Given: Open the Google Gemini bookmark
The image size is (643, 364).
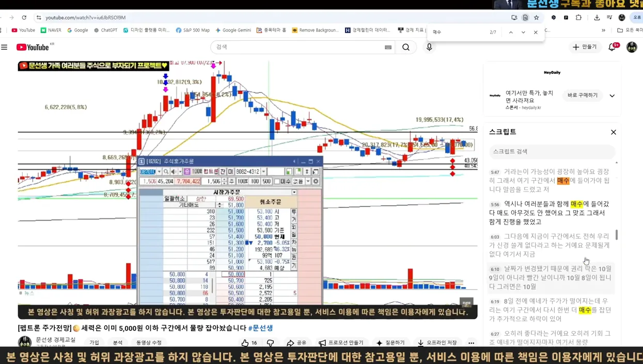Looking at the screenshot, I should [x=233, y=30].
